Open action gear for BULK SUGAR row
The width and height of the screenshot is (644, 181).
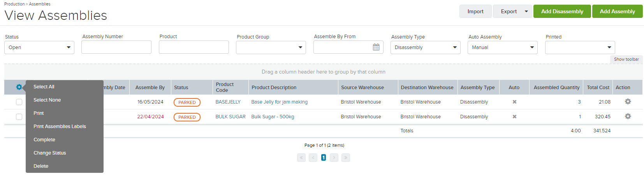(x=628, y=116)
